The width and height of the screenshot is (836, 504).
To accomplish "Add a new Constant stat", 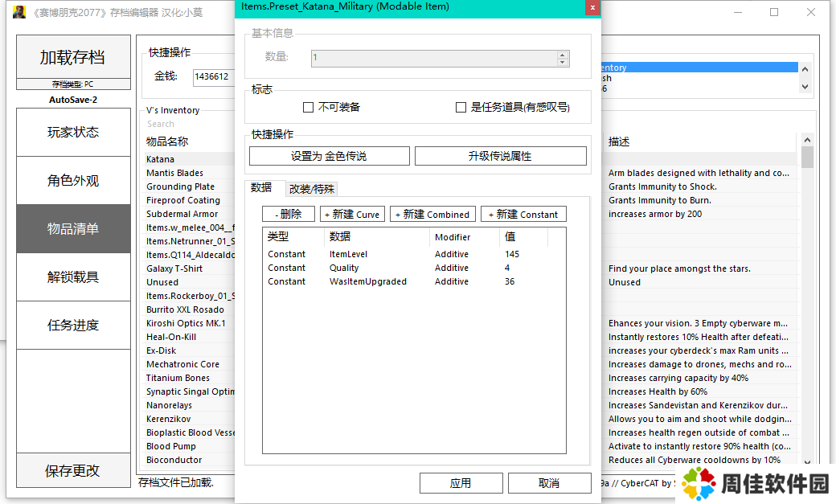I will click(523, 215).
